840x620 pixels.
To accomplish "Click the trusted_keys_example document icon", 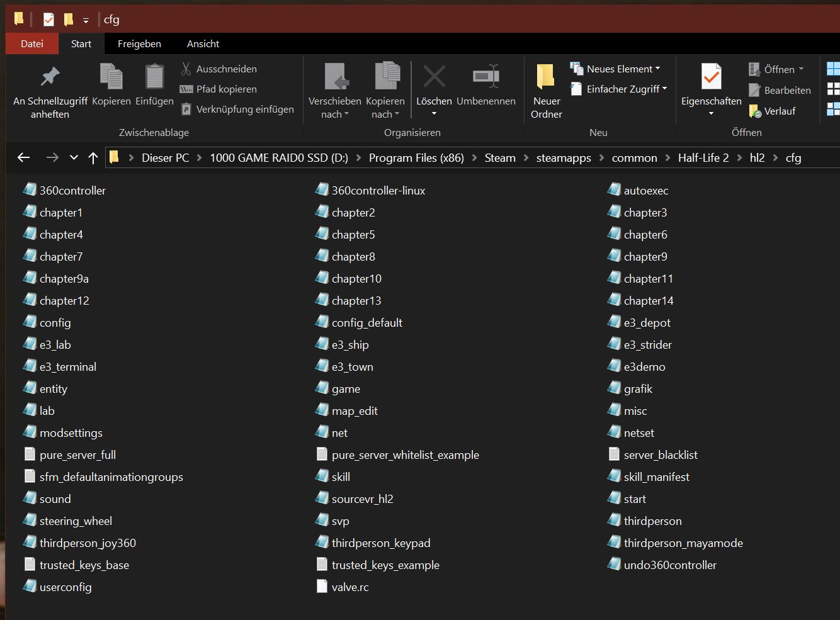I will [322, 564].
